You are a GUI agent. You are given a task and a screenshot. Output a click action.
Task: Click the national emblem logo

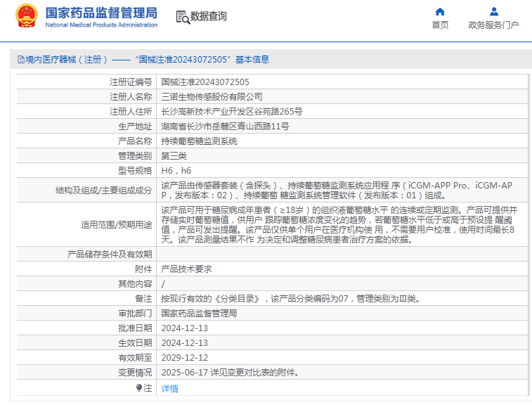pos(26,16)
